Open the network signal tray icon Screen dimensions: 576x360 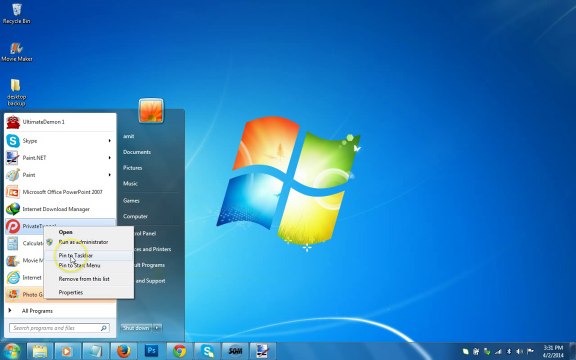[x=498, y=352]
